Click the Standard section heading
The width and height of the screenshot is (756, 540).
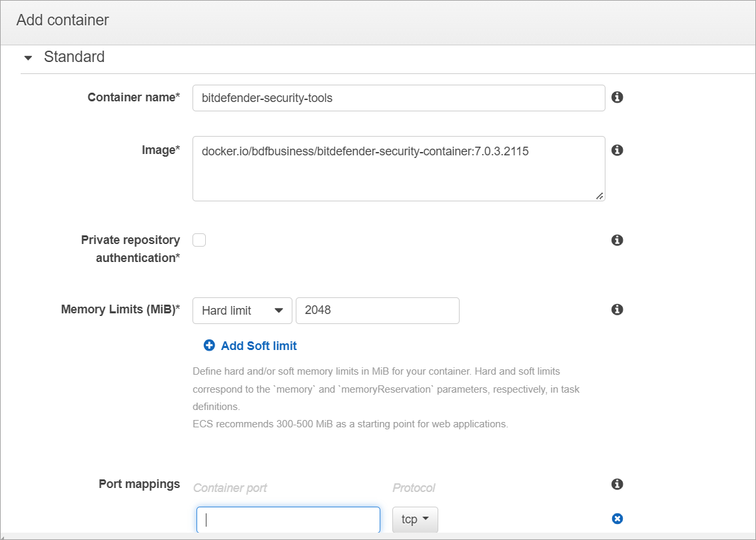74,57
